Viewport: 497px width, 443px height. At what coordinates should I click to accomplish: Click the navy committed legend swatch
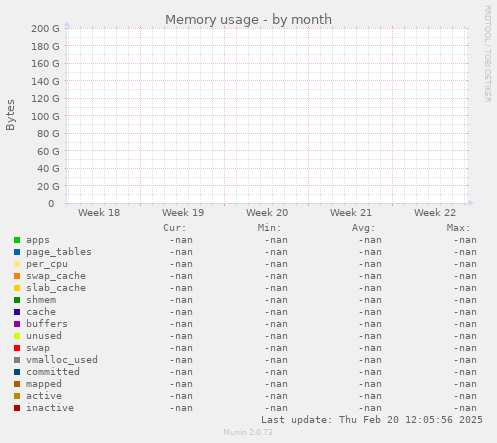17,372
